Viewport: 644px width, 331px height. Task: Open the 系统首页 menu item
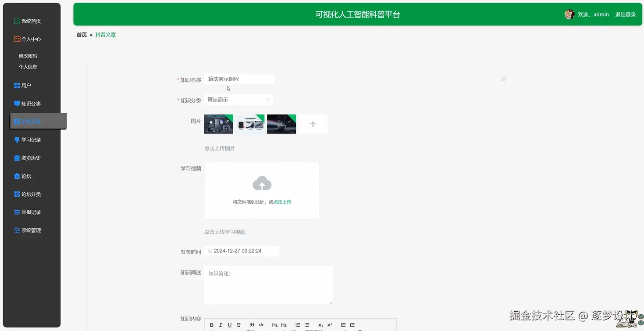click(32, 21)
